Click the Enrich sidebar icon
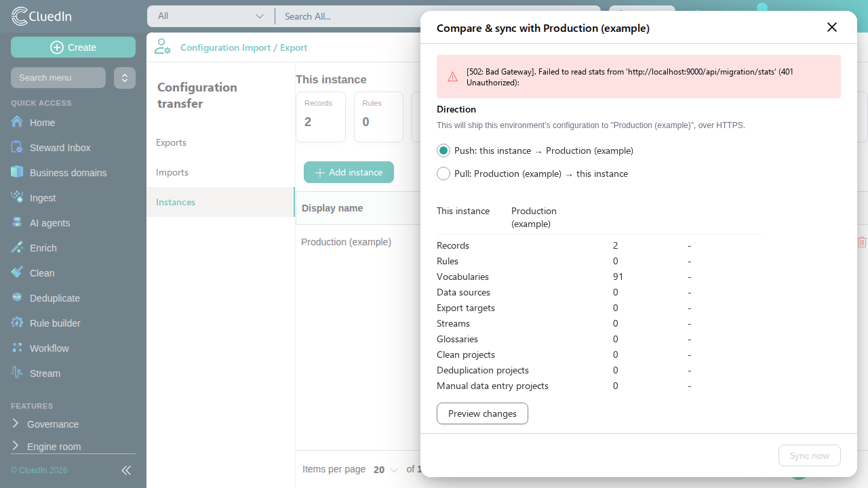 point(17,247)
